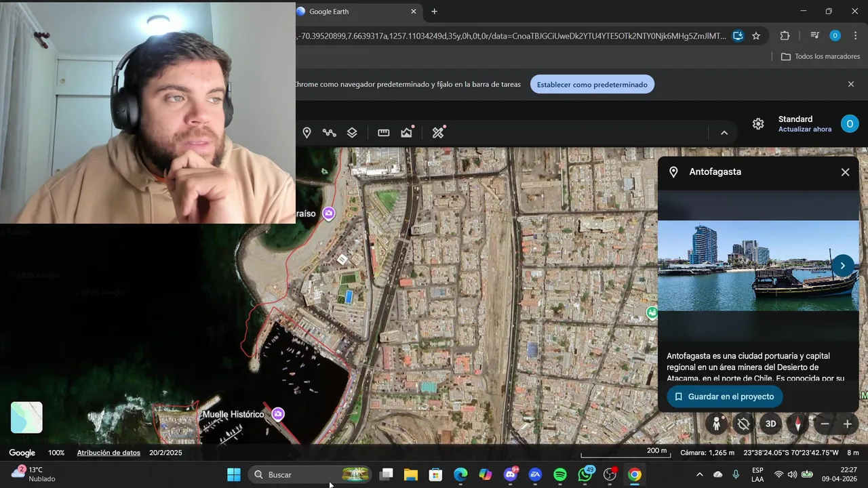Screen dimensions: 868x488
Task: Click the Paraíso photo marker on the coast
Action: point(329,213)
